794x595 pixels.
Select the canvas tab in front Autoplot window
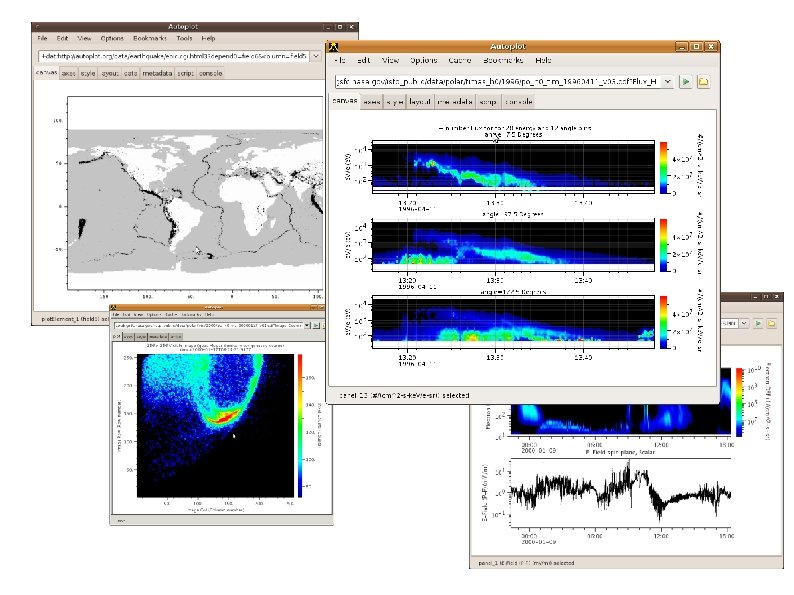tap(345, 101)
